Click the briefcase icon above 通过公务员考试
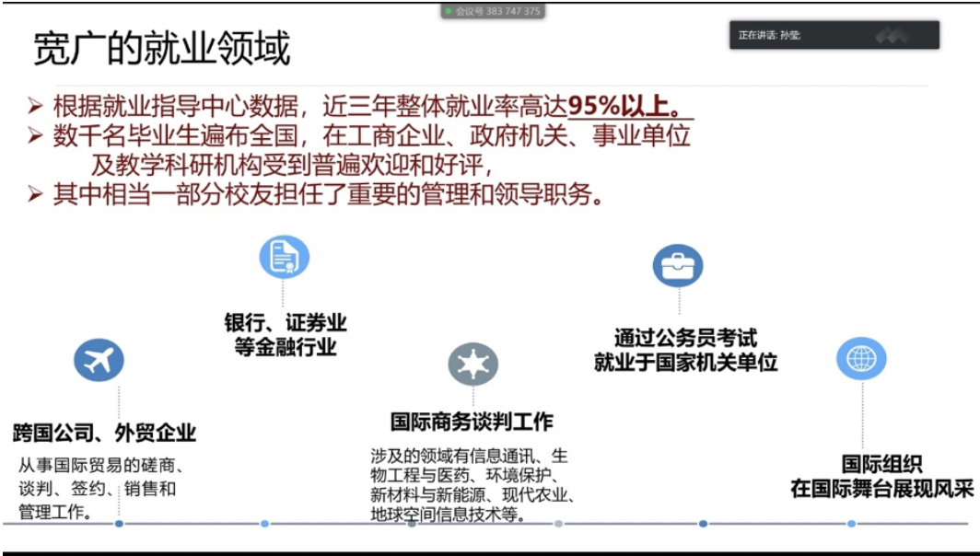This screenshot has height=556, width=980. click(x=677, y=265)
